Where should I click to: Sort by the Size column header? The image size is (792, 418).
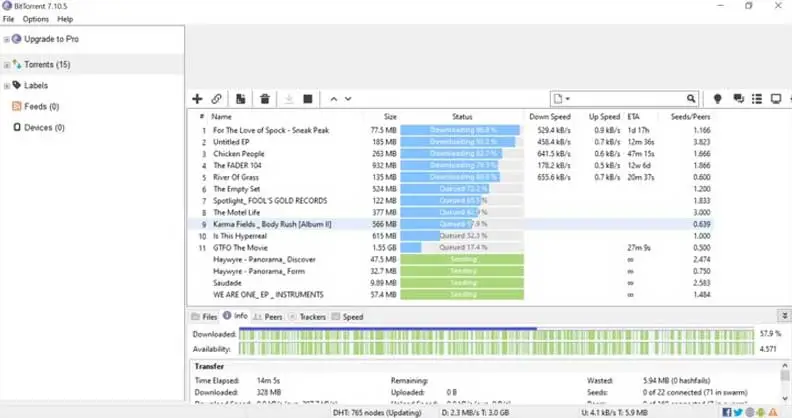pyautogui.click(x=390, y=117)
